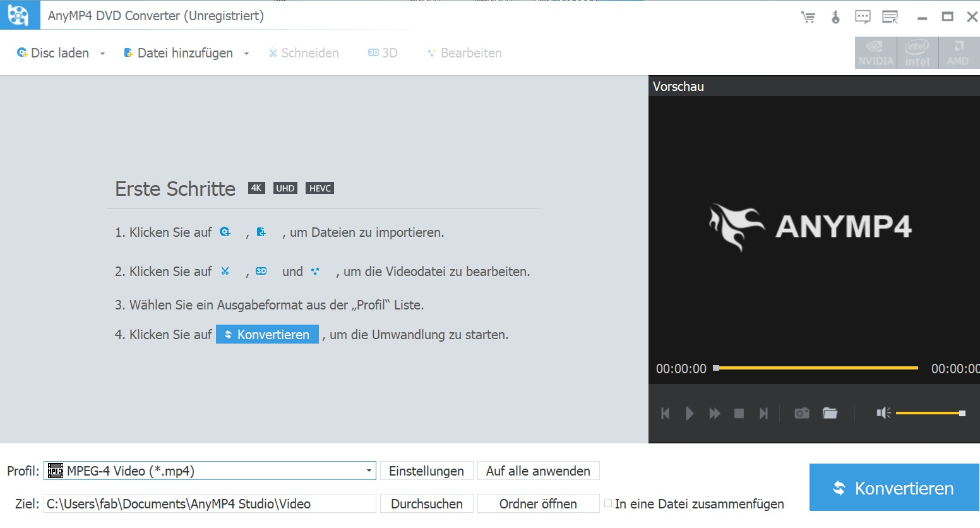
Task: Click Auf alle anwenden button
Action: (x=538, y=471)
